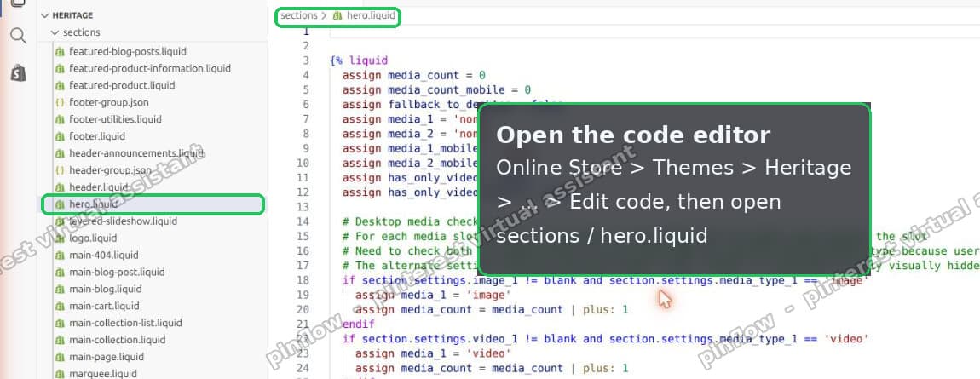This screenshot has height=379, width=980.
Task: Click the JSON braces icon of header-group.json
Action: click(60, 169)
